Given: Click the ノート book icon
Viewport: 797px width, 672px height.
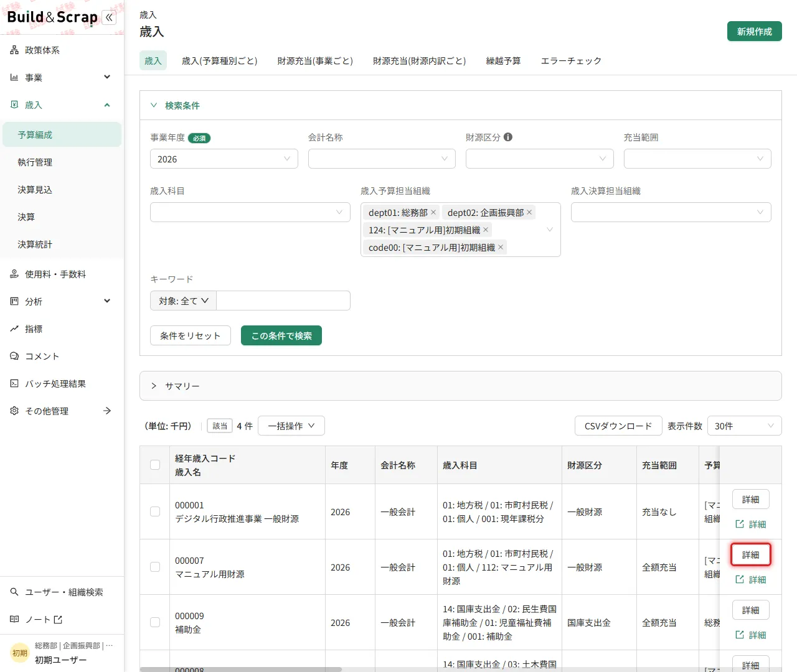Looking at the screenshot, I should point(14,620).
